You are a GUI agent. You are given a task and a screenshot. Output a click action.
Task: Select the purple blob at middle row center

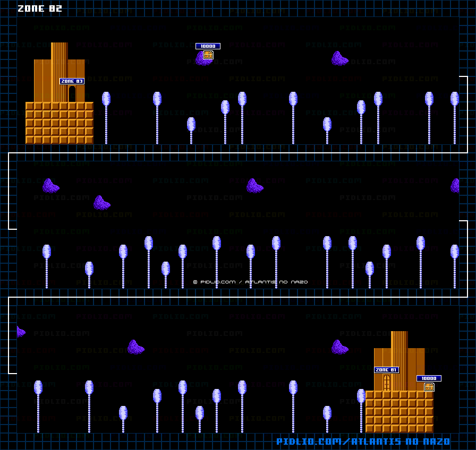point(254,186)
